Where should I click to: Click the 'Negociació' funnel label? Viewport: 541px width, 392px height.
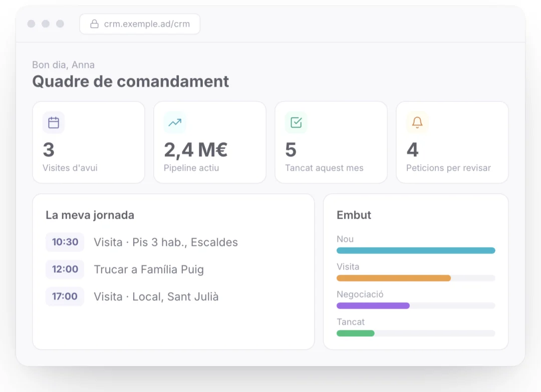pos(360,294)
